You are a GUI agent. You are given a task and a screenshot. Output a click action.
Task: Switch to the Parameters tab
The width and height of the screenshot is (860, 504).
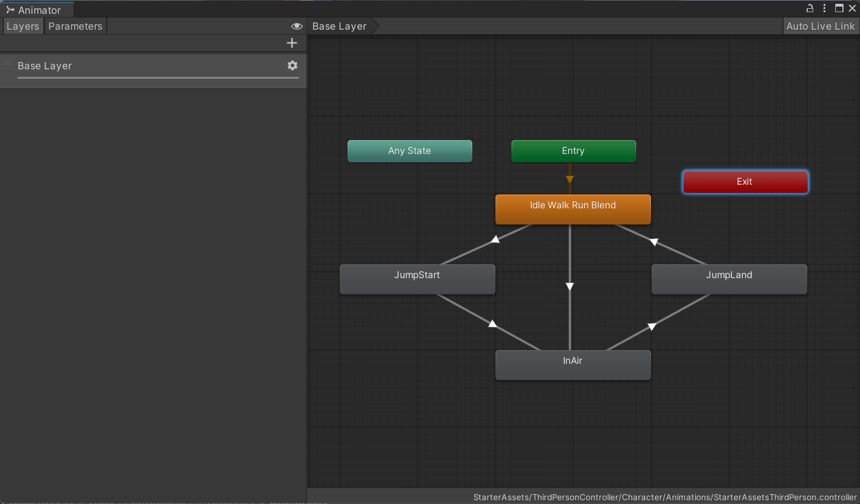tap(75, 26)
